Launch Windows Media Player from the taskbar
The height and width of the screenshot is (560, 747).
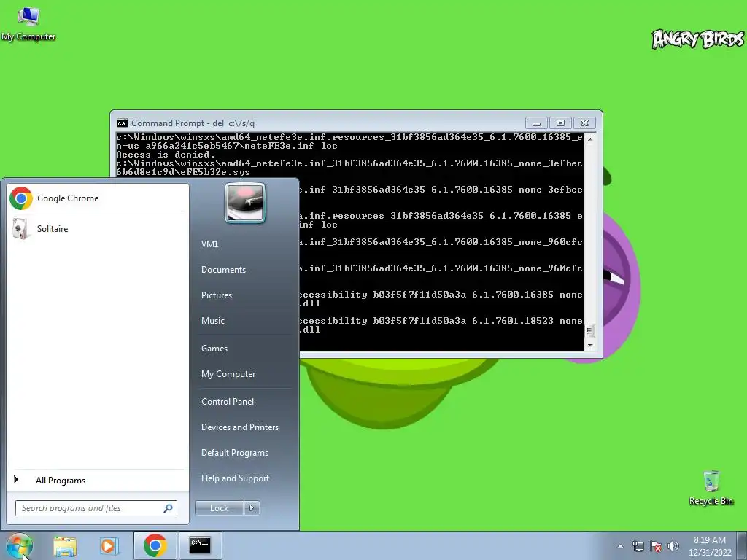[109, 545]
